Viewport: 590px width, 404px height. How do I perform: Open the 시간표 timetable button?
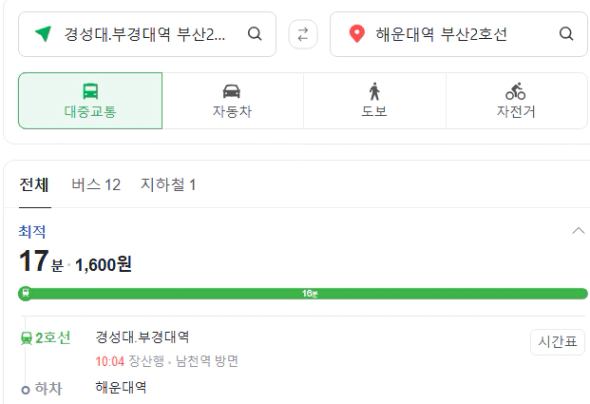[557, 342]
